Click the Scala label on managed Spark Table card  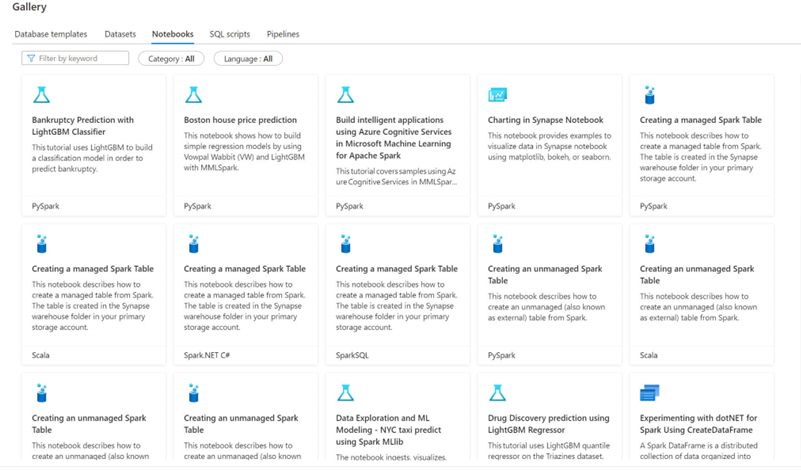(41, 355)
